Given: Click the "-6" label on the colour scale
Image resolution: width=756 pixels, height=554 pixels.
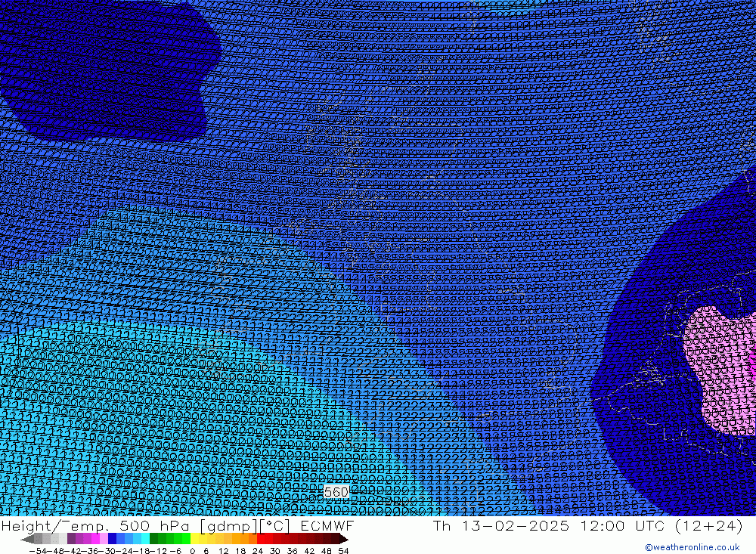Looking at the screenshot, I should tap(175, 551).
